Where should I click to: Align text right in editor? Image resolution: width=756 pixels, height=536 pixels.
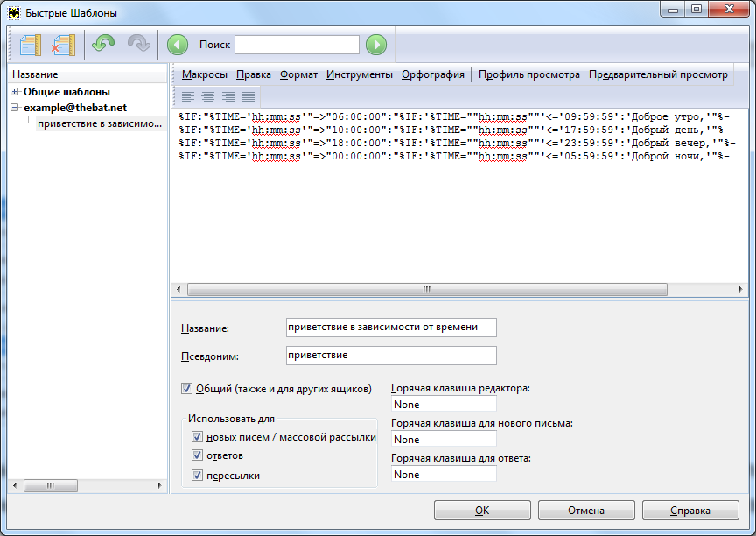(x=228, y=96)
